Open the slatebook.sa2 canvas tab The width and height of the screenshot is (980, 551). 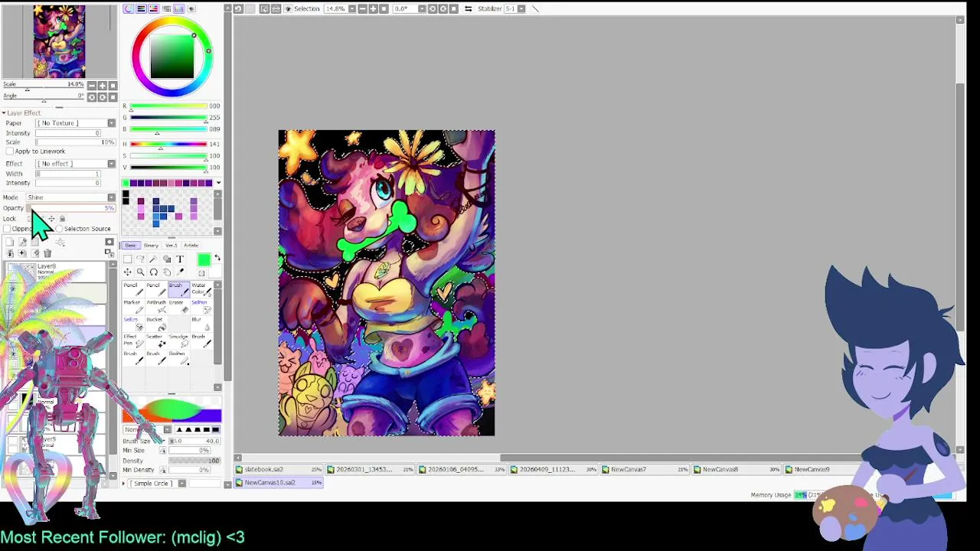coord(279,469)
